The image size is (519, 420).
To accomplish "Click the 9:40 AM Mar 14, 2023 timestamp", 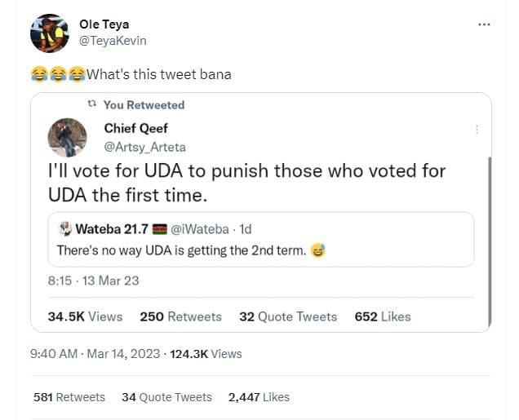I will click(x=95, y=354).
